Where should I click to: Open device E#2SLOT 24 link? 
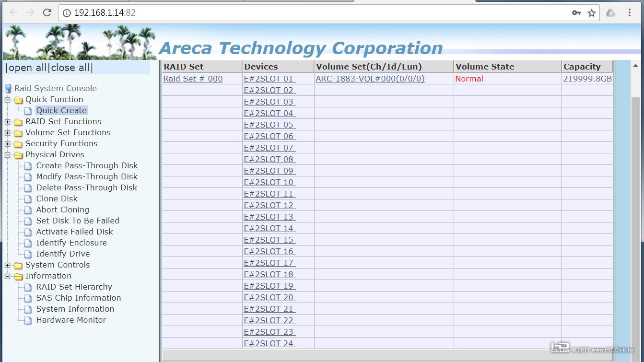tap(269, 343)
